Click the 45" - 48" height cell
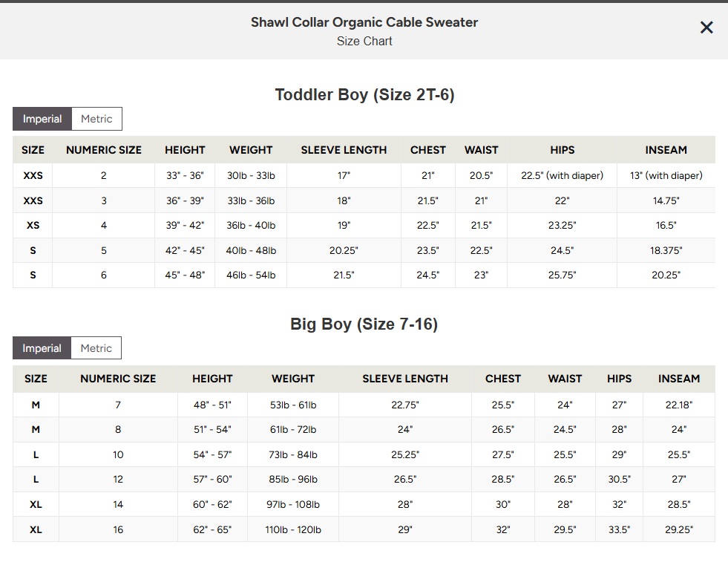728x568 pixels. pyautogui.click(x=185, y=275)
